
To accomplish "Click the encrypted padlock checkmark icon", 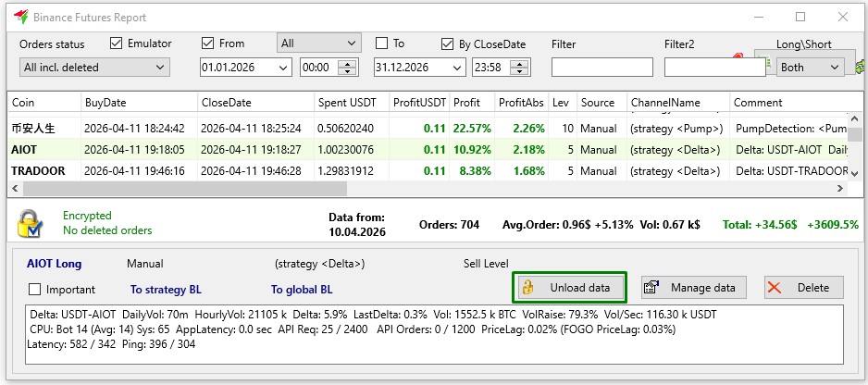I will point(30,224).
